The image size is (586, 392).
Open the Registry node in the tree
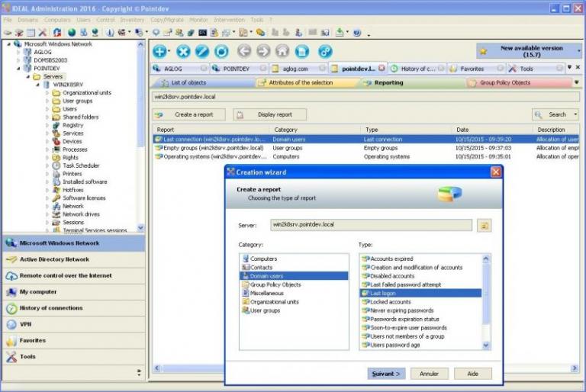73,125
